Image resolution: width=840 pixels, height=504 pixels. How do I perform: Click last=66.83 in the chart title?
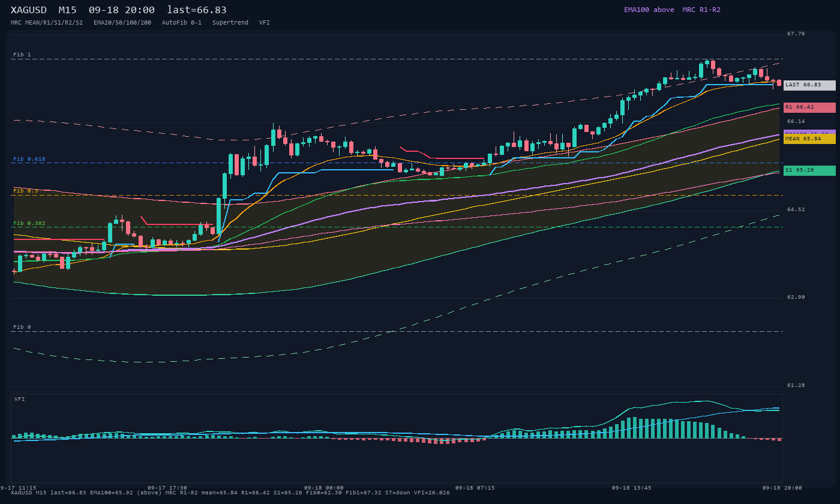pos(197,10)
